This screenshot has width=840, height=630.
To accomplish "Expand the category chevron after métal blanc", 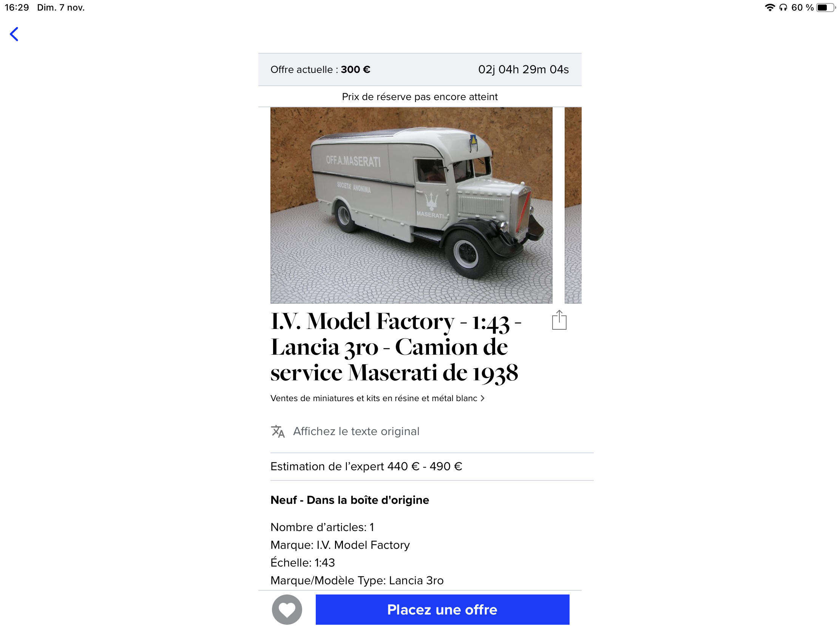I will pos(482,398).
